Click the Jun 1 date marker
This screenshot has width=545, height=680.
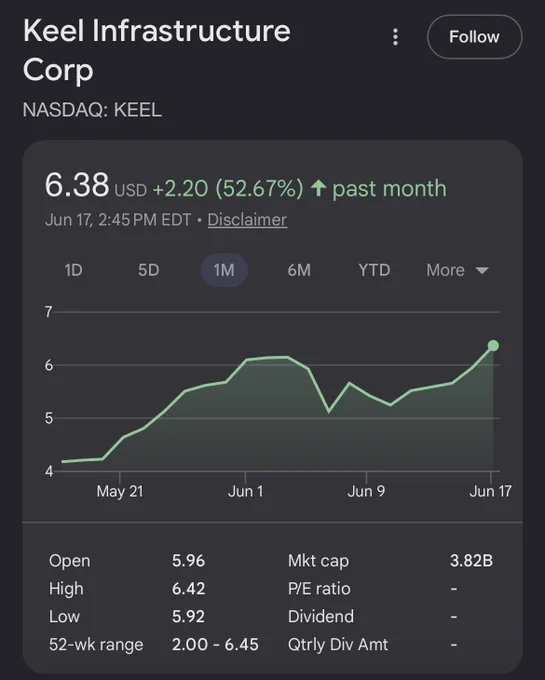tap(245, 491)
